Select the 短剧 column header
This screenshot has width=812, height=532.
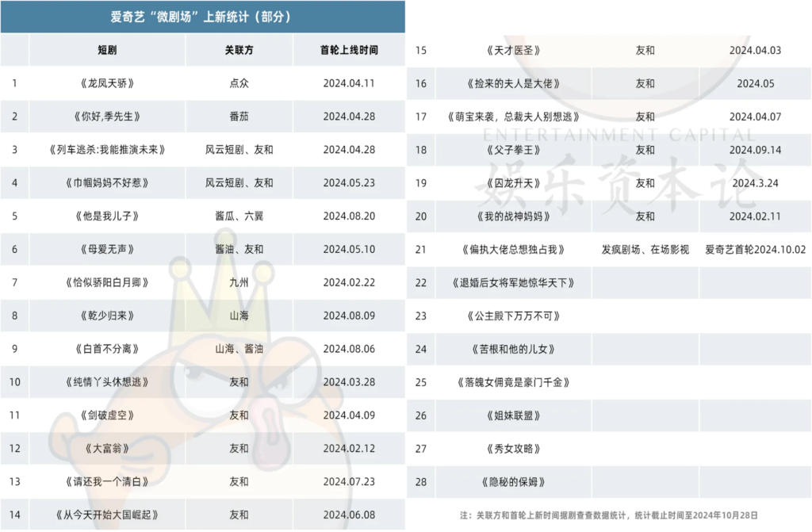click(107, 50)
